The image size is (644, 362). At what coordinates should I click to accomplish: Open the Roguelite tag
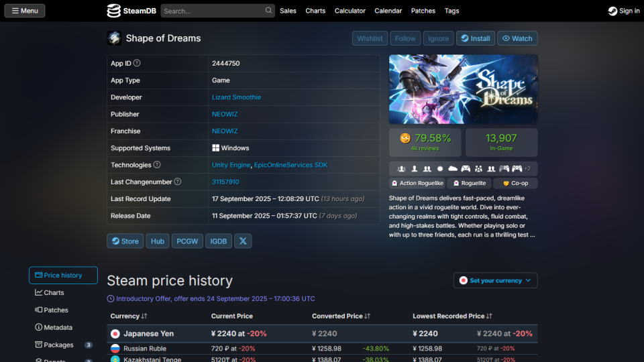[469, 183]
